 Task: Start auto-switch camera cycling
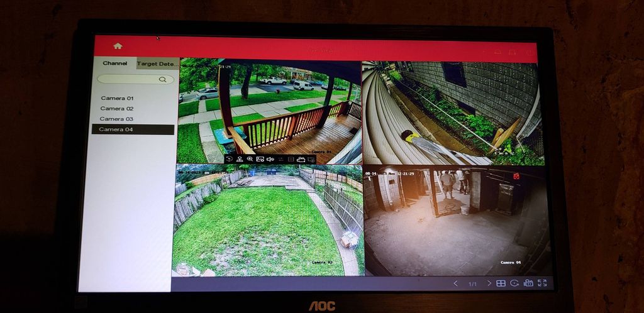tap(514, 283)
